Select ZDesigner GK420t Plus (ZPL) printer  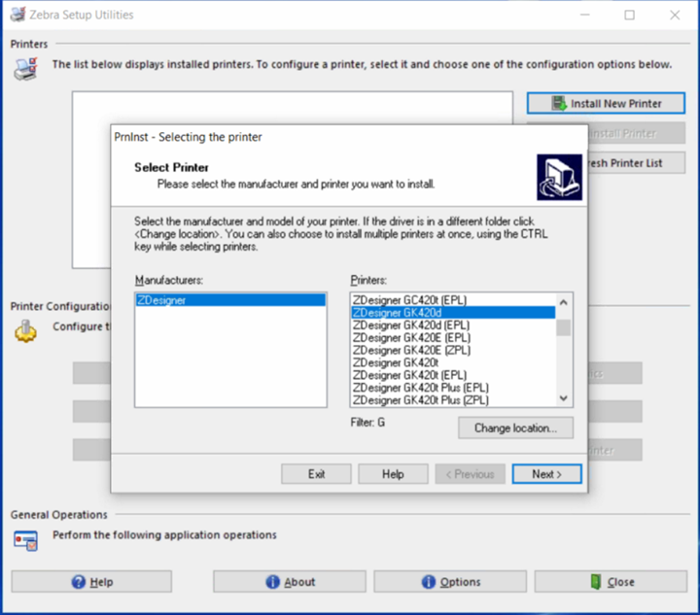pyautogui.click(x=453, y=400)
